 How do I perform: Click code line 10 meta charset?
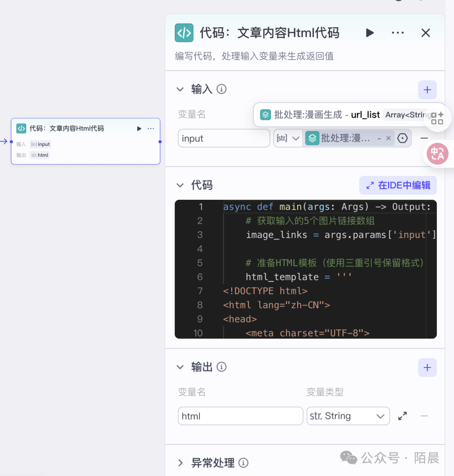click(x=308, y=333)
